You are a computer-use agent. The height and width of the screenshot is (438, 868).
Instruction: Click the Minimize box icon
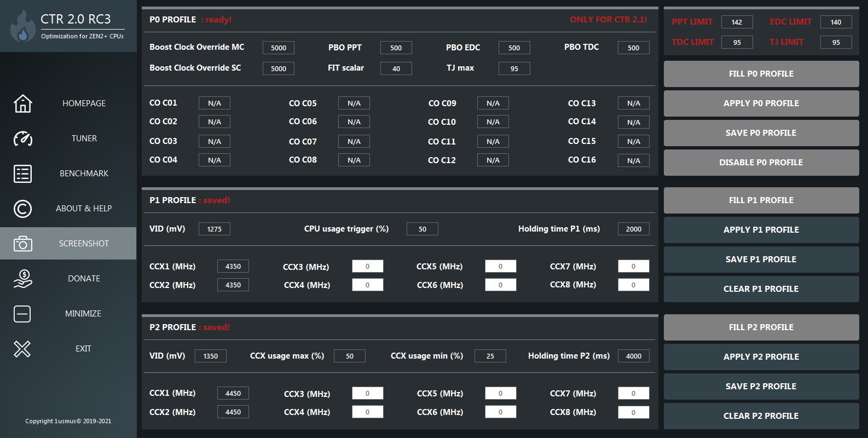[x=22, y=314]
